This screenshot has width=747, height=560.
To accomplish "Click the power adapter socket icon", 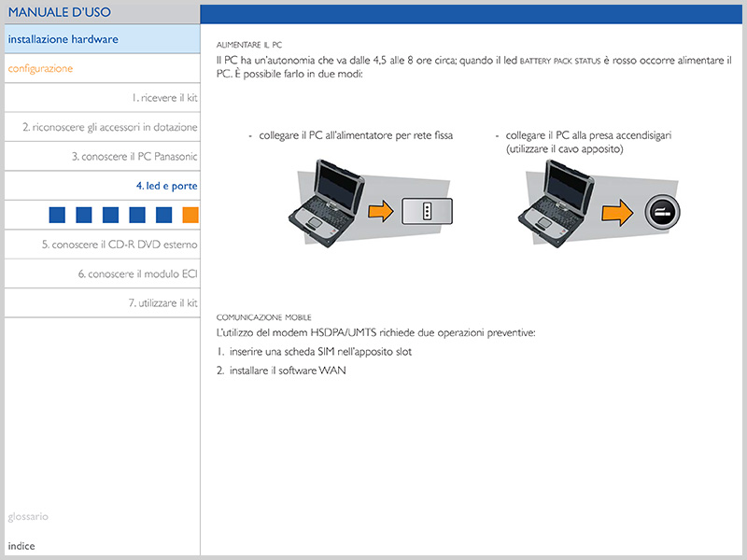I will 427,212.
